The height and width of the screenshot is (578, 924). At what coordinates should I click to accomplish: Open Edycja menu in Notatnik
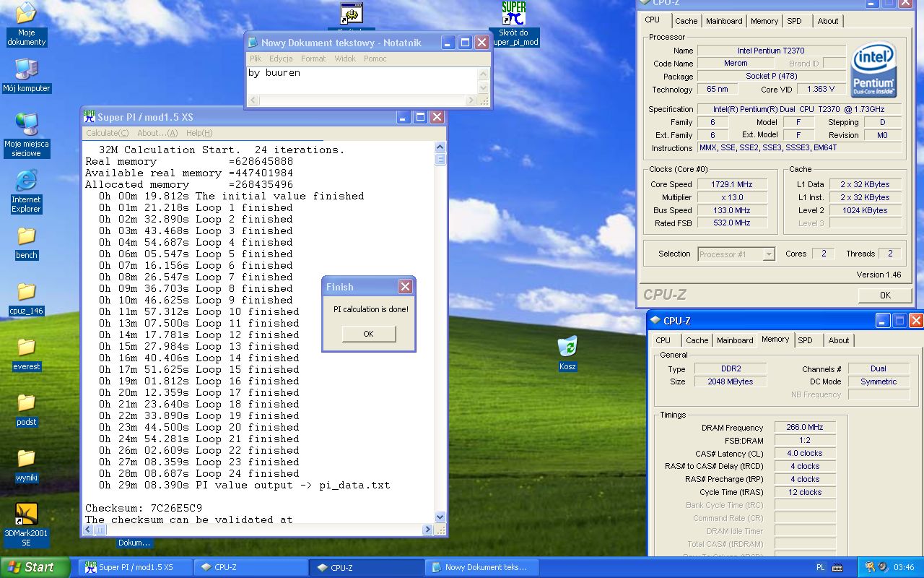tap(281, 59)
